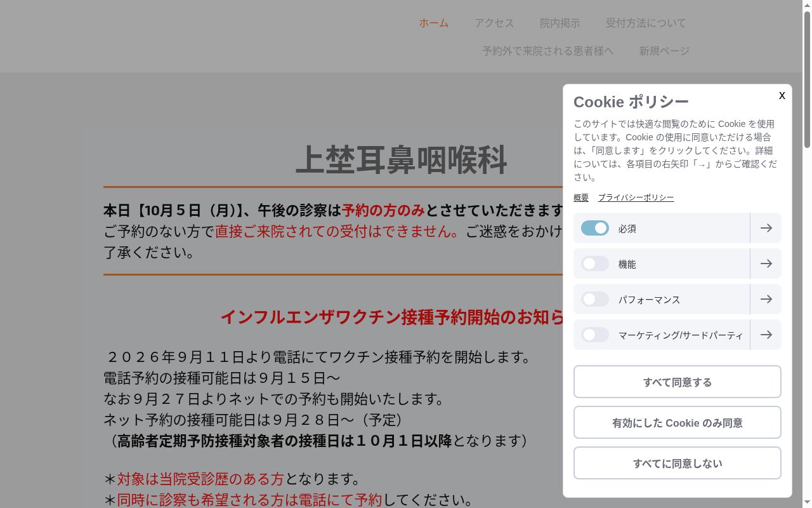Screen dimensions: 812x508
Task: Expand details arrow for 必須 cookies
Action: tap(766, 228)
